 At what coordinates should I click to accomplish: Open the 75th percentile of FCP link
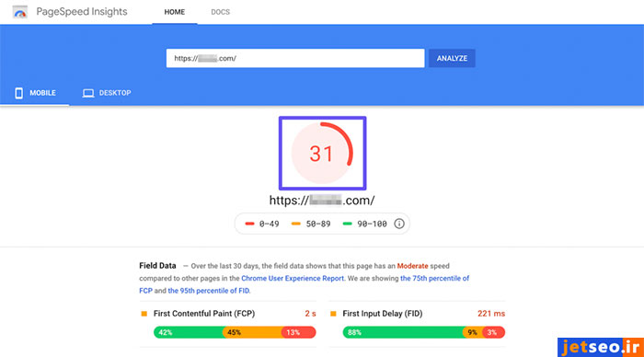(434, 278)
